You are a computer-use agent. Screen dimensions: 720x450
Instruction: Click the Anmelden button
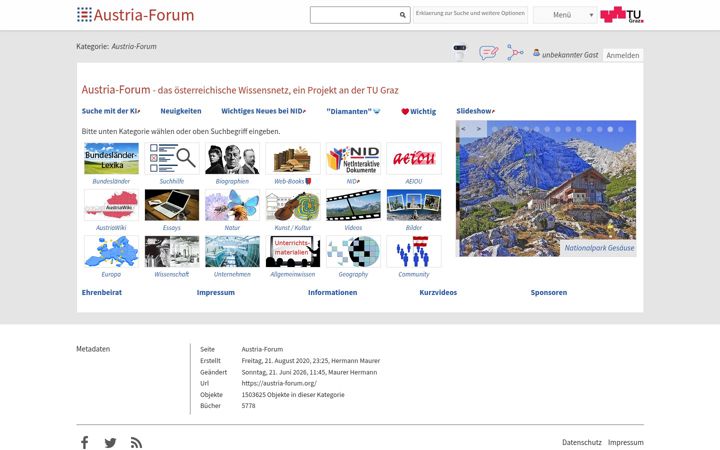coord(623,55)
